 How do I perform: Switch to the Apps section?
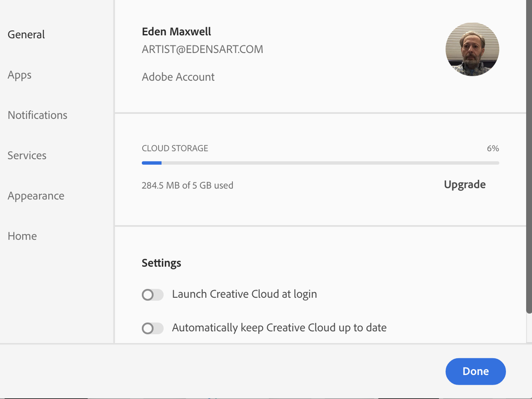(20, 75)
